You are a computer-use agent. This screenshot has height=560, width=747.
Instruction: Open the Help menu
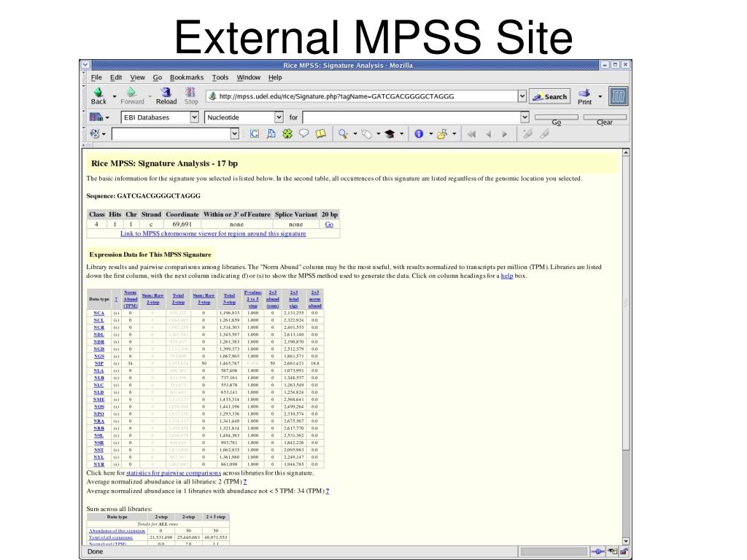275,77
